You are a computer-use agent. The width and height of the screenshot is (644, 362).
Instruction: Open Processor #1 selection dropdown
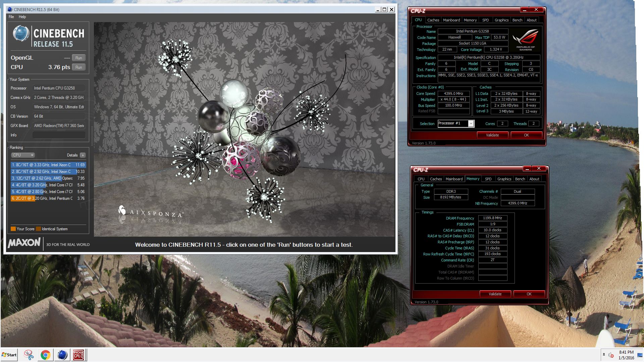456,124
